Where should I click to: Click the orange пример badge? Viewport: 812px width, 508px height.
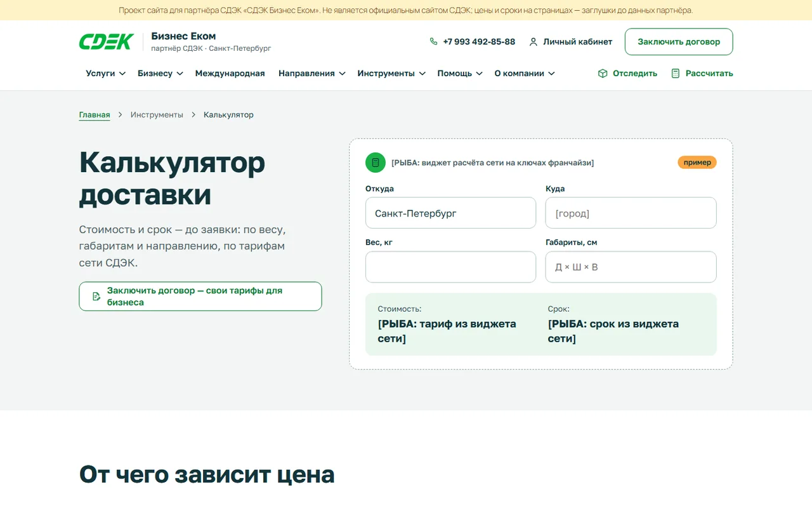tap(697, 163)
